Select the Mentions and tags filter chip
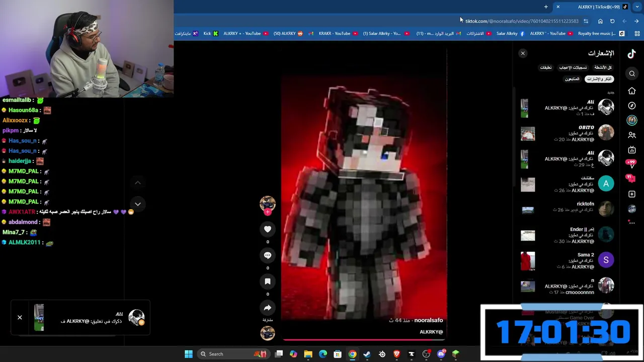 599,79
